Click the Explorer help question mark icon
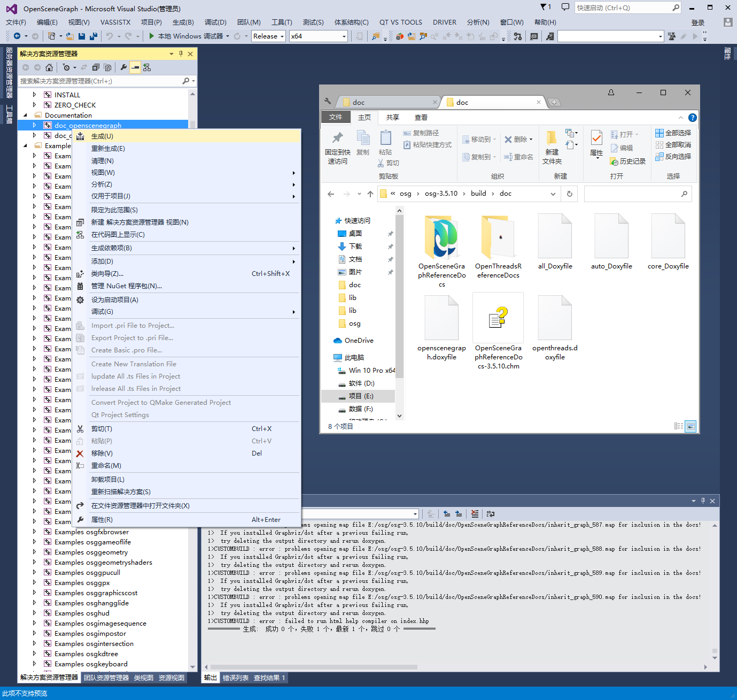Viewport: 737px width, 700px height. (692, 118)
